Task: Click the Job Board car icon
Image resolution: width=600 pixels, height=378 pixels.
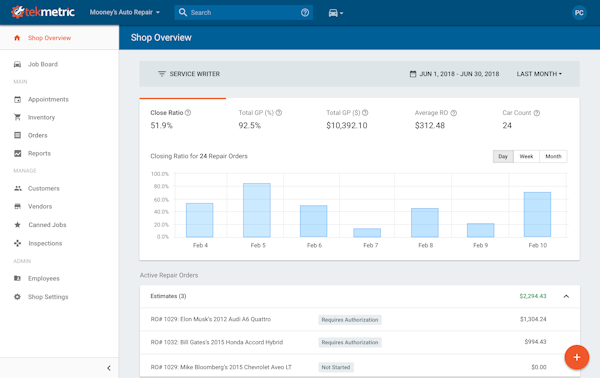Action: pyautogui.click(x=17, y=64)
